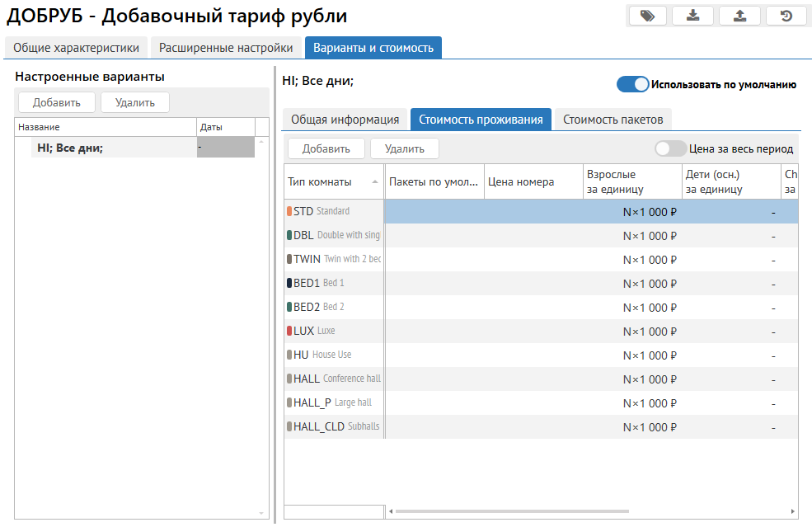The height and width of the screenshot is (527, 812).
Task: Click the left arrow of horizontal scrollbar
Action: 391,511
